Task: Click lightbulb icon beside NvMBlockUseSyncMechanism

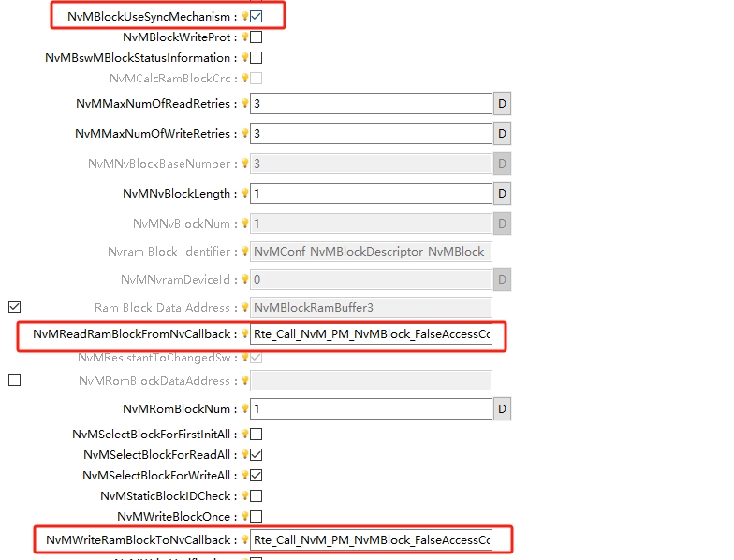Action: click(x=245, y=16)
